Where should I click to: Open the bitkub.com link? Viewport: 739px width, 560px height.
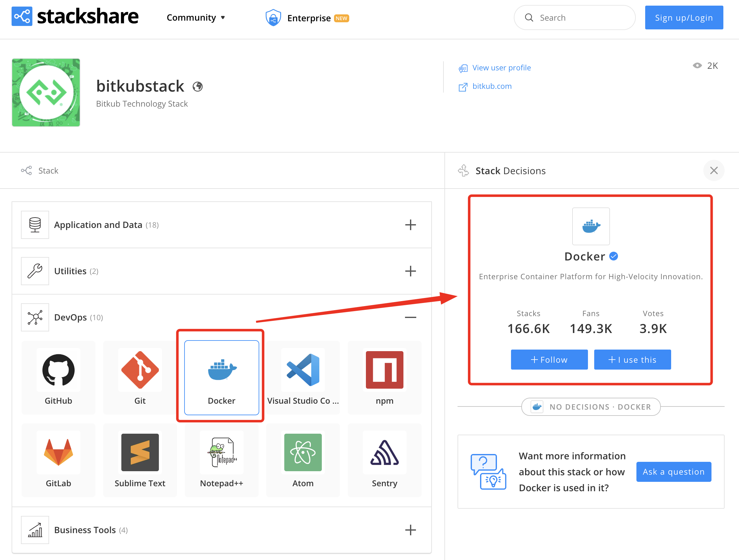click(492, 86)
